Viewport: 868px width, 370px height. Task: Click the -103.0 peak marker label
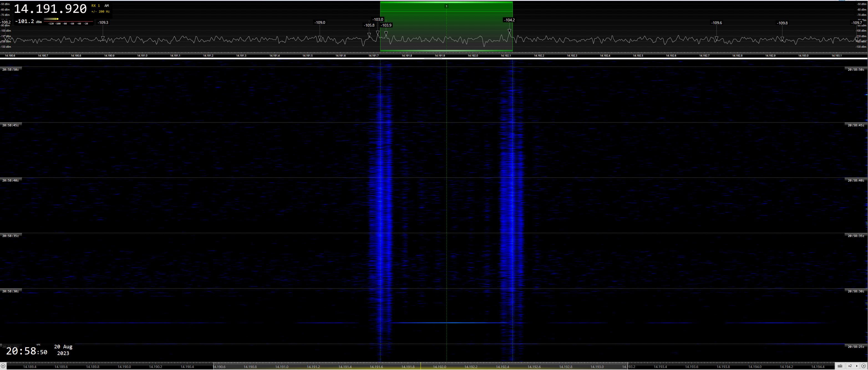click(x=378, y=19)
